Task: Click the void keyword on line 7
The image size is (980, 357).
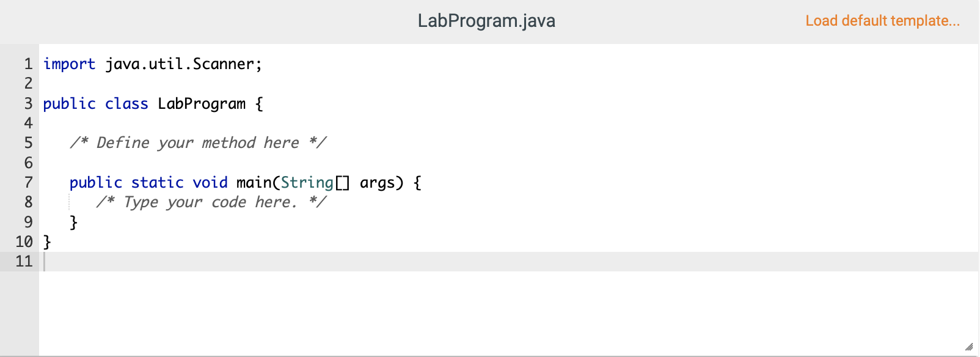Action: [210, 182]
